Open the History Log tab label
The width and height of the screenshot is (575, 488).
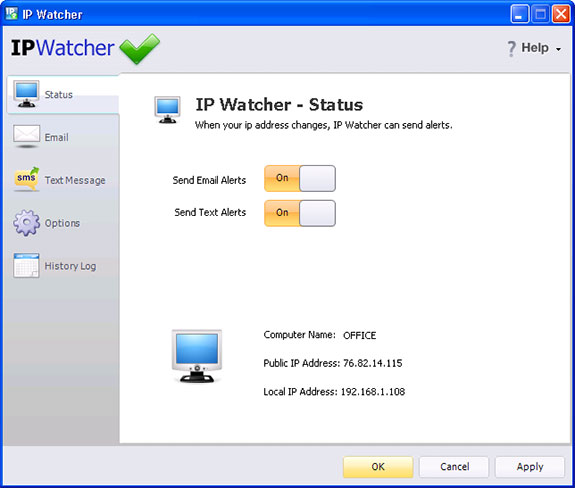click(70, 266)
